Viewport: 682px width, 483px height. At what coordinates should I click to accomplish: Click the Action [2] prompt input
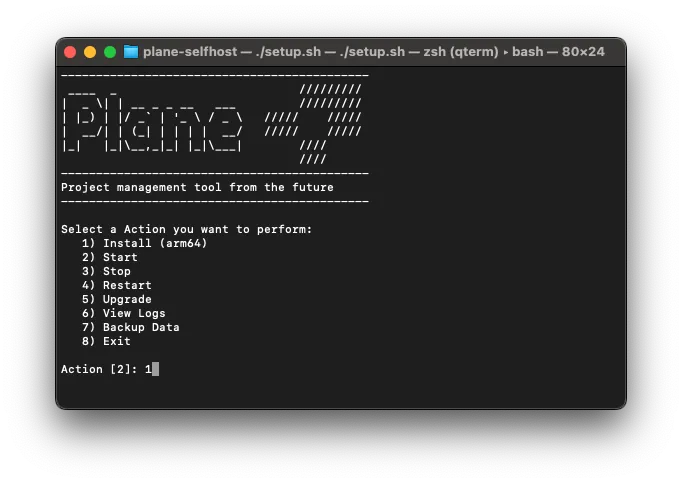click(x=100, y=369)
